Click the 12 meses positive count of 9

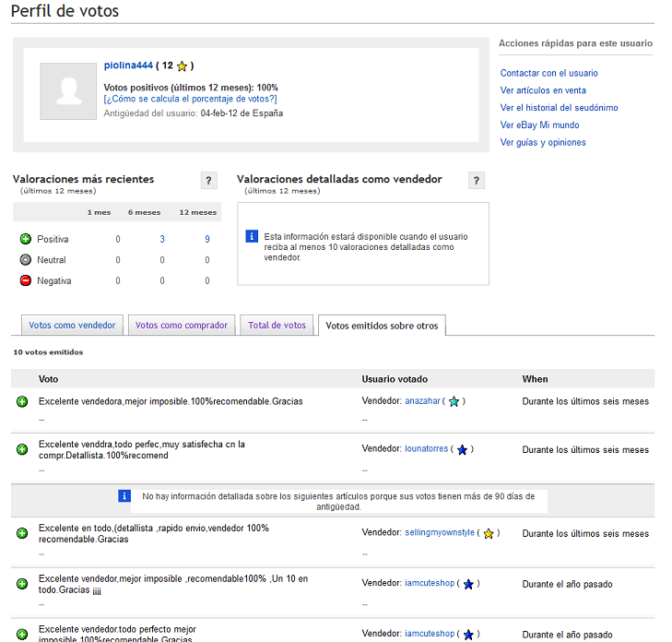pyautogui.click(x=207, y=239)
